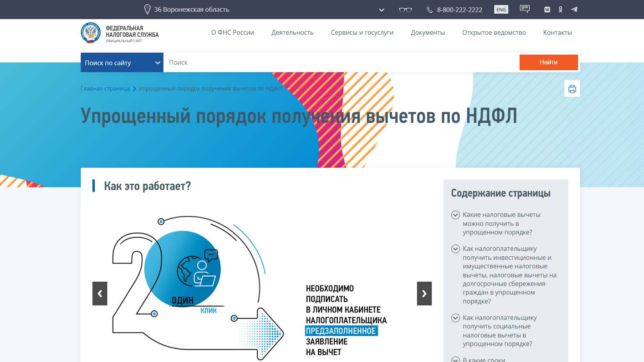This screenshot has height=362, width=644.
Task: Open accessibility glasses view mode
Action: click(405, 10)
